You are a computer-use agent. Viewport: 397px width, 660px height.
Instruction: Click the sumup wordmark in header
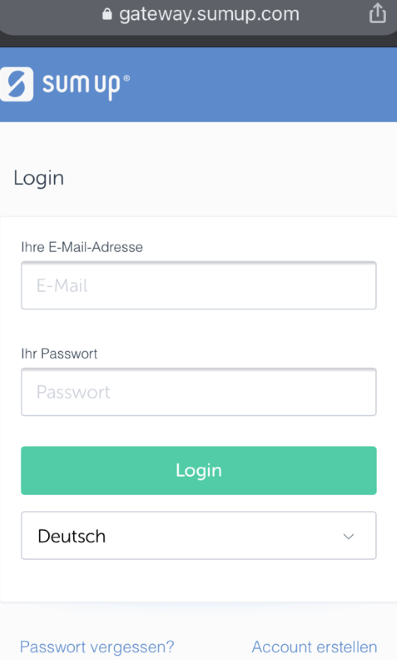tap(81, 85)
